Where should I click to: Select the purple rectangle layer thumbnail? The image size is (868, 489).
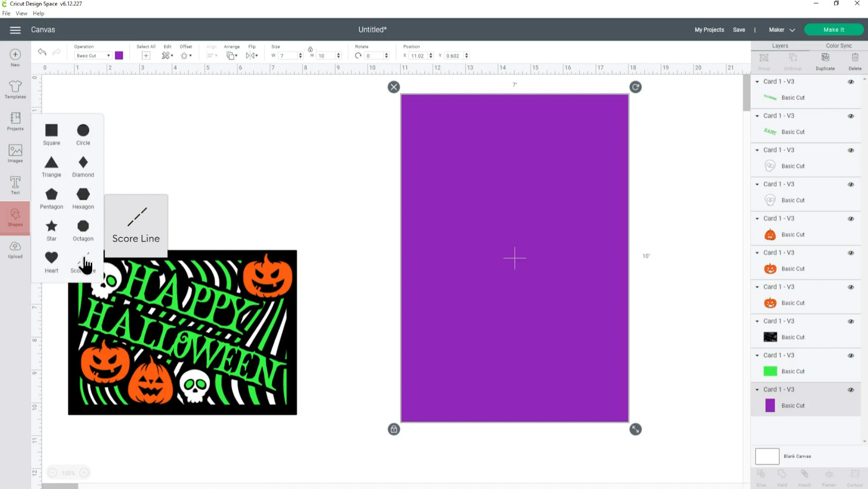point(770,406)
